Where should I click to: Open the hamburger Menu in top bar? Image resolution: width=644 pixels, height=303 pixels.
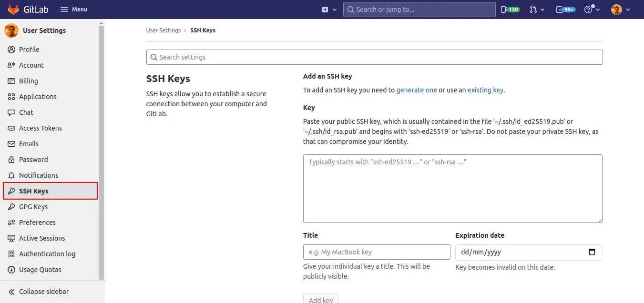point(73,10)
